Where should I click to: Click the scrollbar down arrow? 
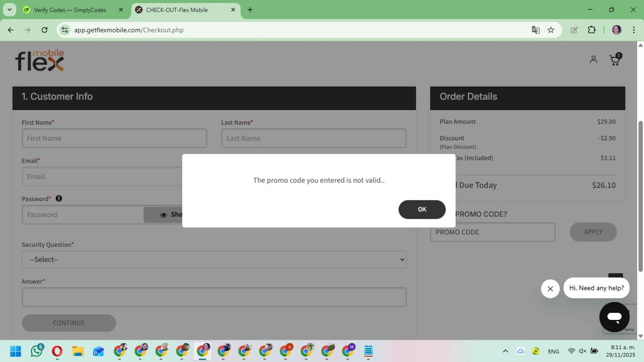point(641,336)
